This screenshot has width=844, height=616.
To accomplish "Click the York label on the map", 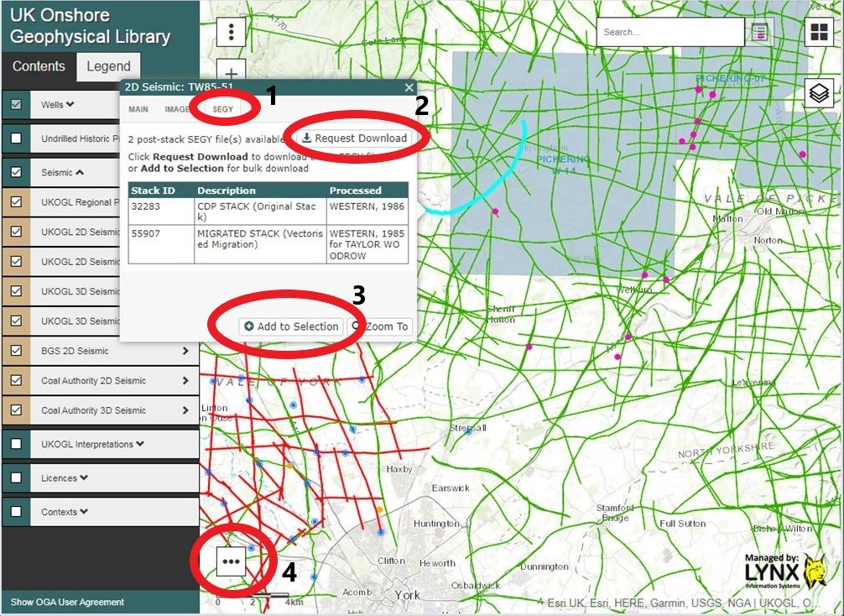I will point(407,596).
